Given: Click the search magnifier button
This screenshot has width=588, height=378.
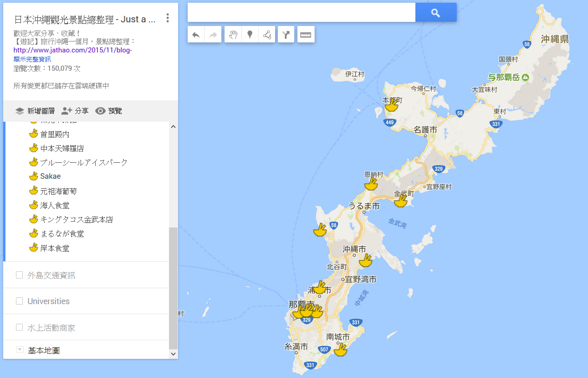Looking at the screenshot, I should click(x=435, y=12).
